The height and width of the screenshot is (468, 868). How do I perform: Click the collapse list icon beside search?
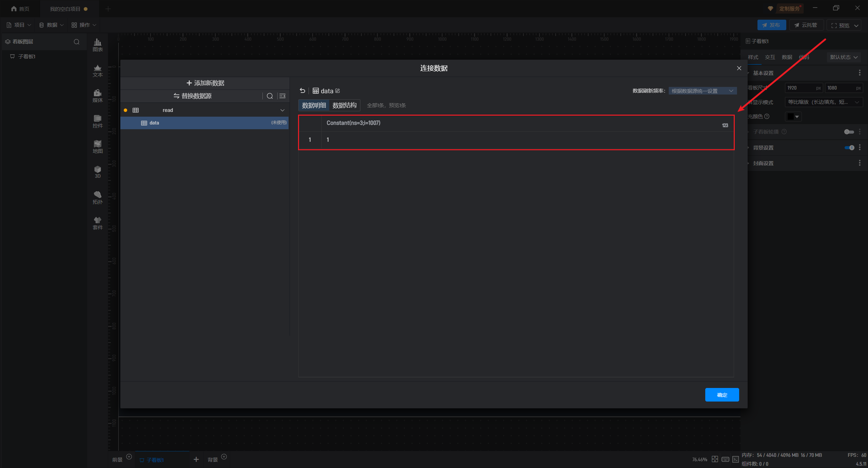coord(282,96)
